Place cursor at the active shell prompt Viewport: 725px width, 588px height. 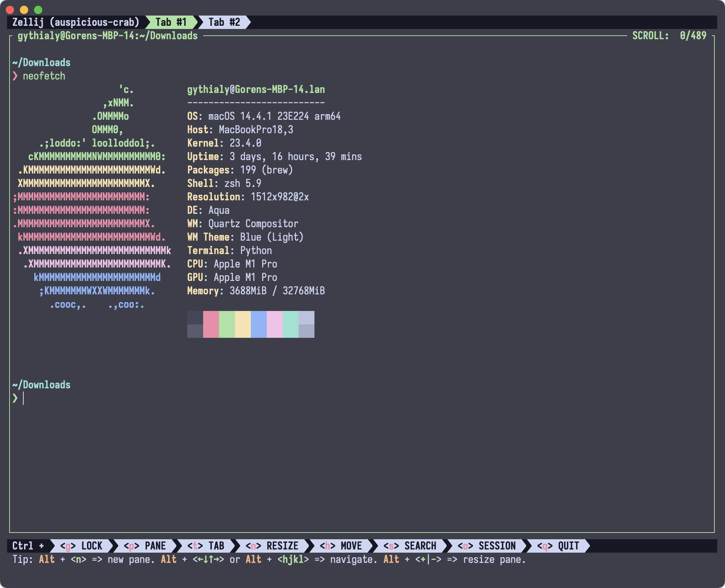(23, 398)
